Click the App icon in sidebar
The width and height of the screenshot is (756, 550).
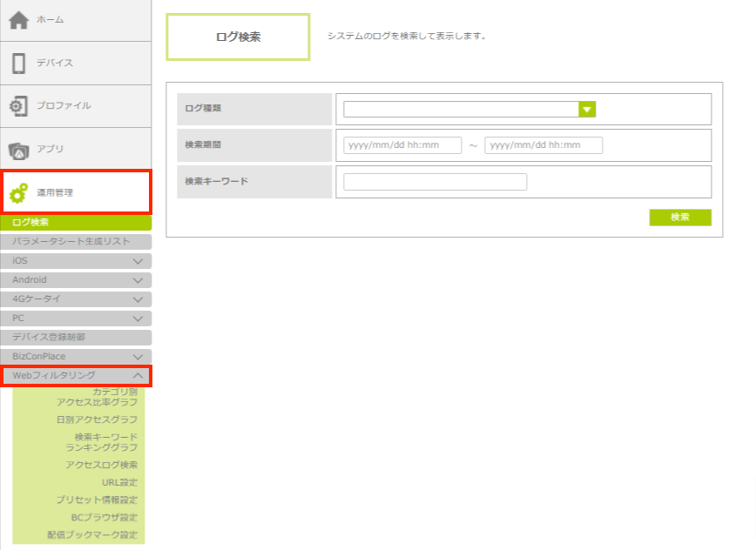[x=18, y=150]
